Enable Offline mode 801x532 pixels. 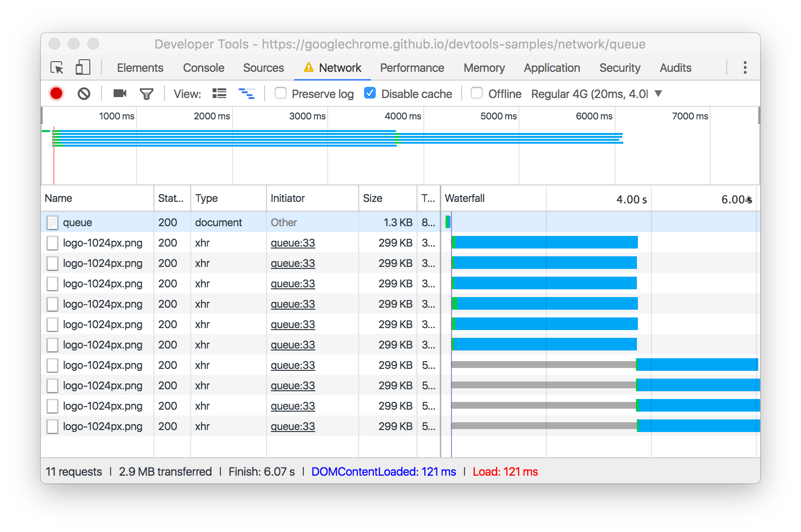pos(477,93)
